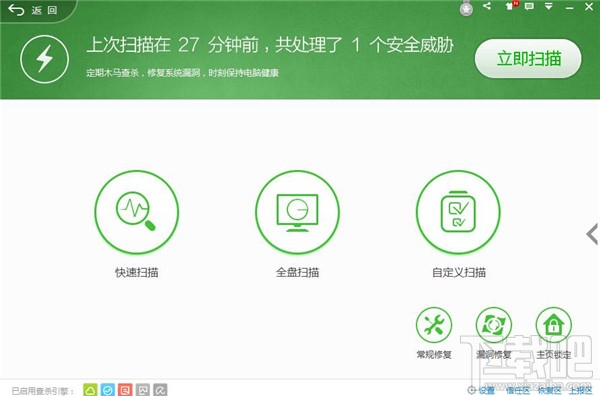Screen dimensions: 600x396
Task: Open full disk scan via the monitor icon
Action: pyautogui.click(x=297, y=212)
